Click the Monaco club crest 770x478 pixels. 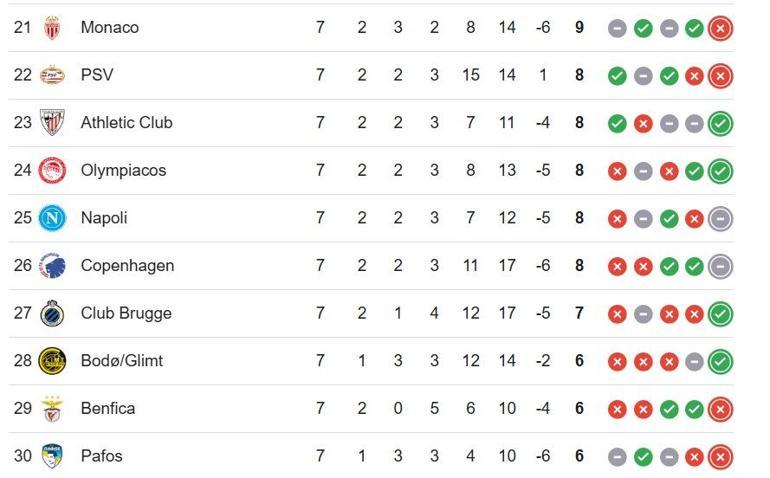[x=52, y=28]
